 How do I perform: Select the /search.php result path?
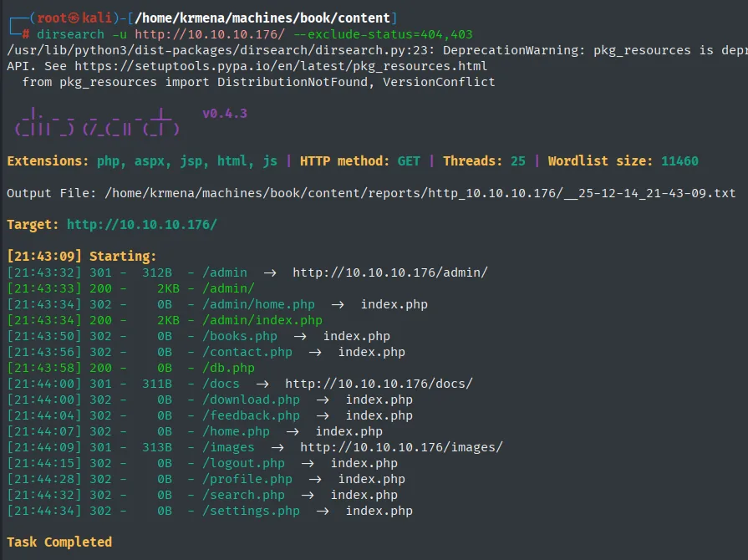pyautogui.click(x=243, y=495)
